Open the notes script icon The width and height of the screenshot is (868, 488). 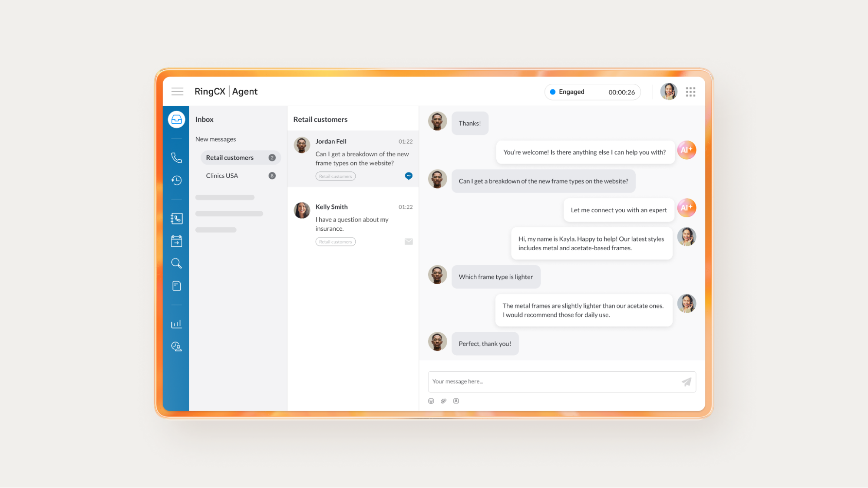176,286
